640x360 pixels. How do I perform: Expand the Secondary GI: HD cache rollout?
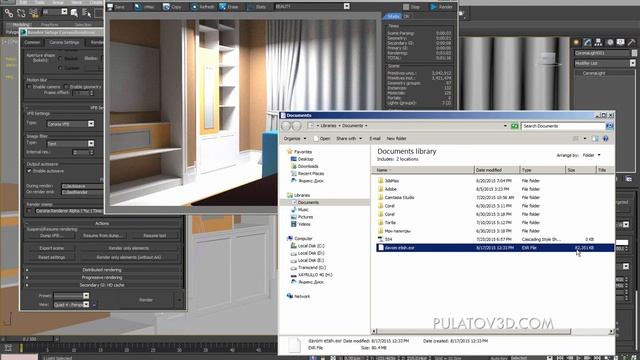[x=102, y=285]
